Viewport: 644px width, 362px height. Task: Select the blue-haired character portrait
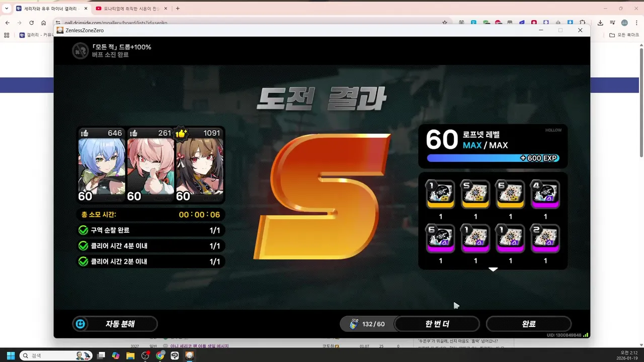[102, 165]
